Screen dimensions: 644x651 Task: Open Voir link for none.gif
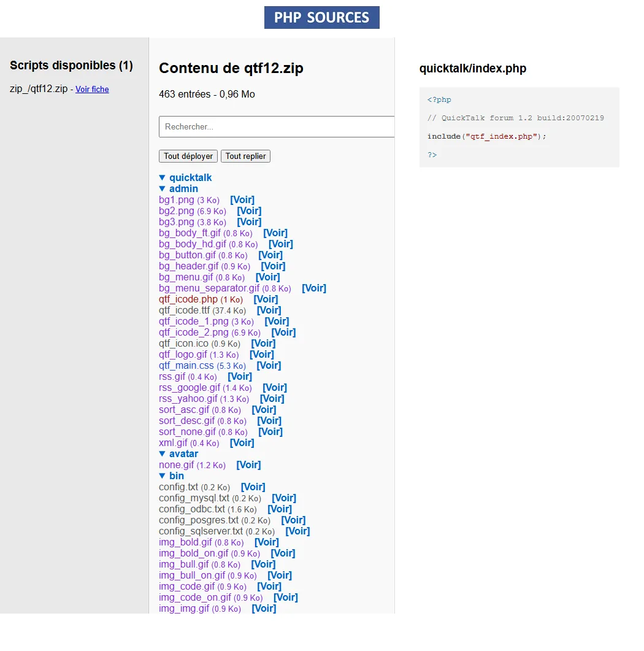point(248,465)
